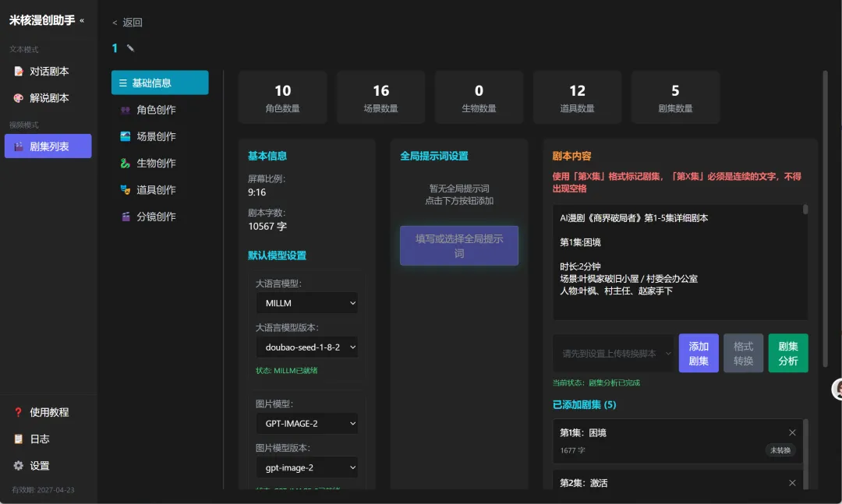Click the 格式转换 button
The width and height of the screenshot is (842, 504).
coord(743,353)
